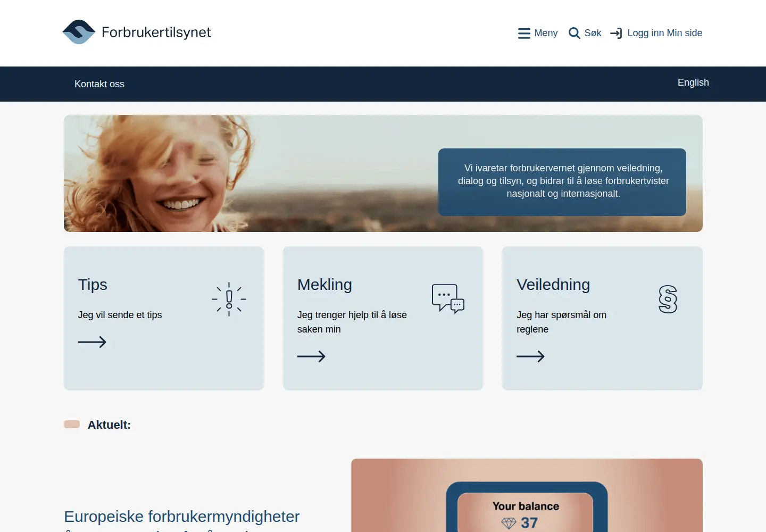Screen dimensions: 766x532
Task: Click the Veiledning paragraph sign icon
Action: (x=668, y=299)
